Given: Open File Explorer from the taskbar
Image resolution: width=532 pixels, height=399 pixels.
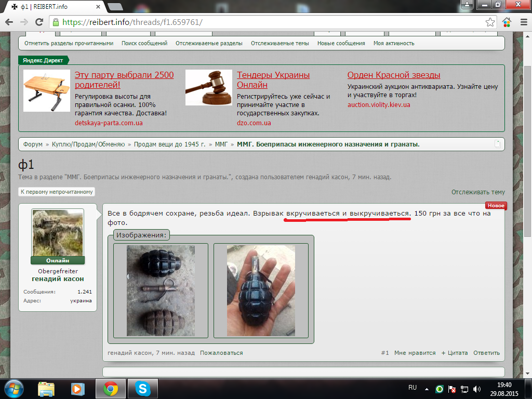Looking at the screenshot, I should pos(46,389).
